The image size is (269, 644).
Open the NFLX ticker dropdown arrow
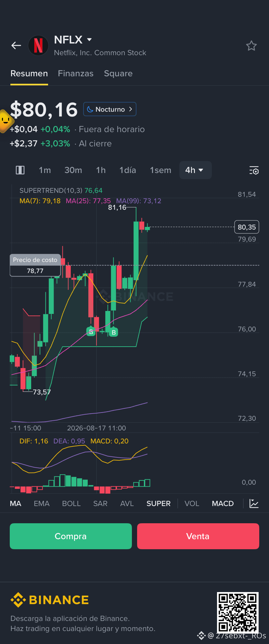(89, 40)
